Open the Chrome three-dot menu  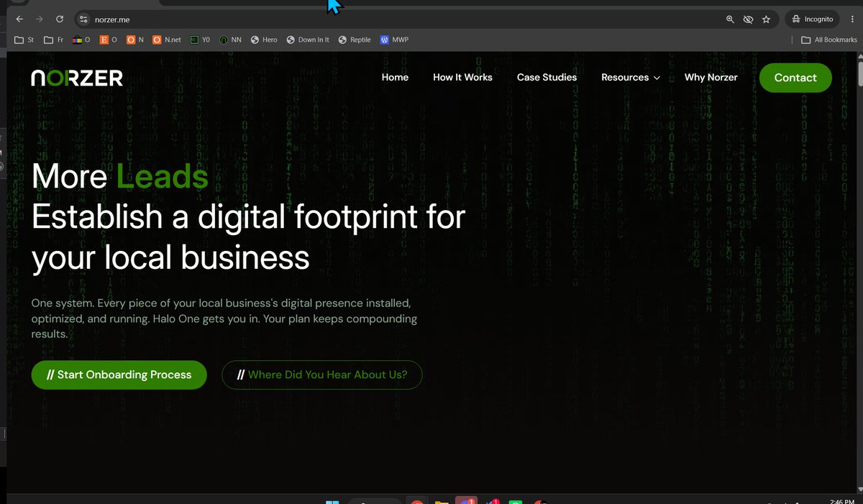coord(852,19)
